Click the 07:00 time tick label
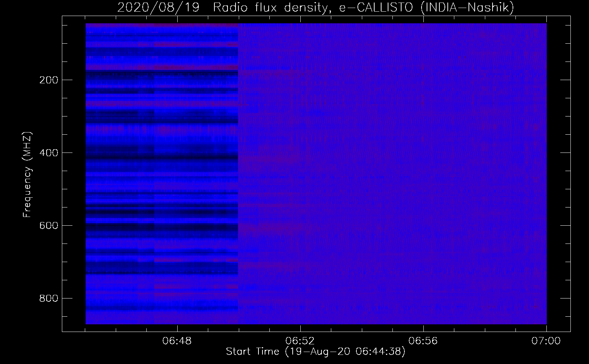The height and width of the screenshot is (364, 589). [546, 341]
